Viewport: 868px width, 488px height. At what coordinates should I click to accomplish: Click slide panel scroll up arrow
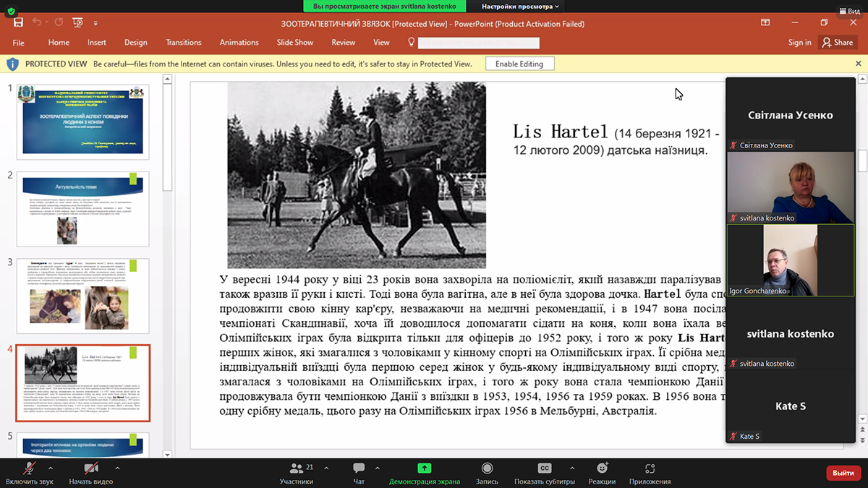[x=168, y=79]
